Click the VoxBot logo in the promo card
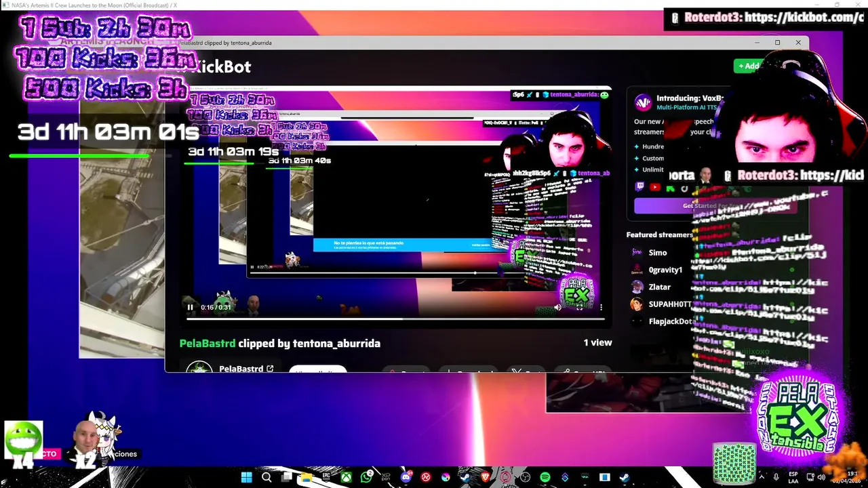 pyautogui.click(x=643, y=102)
